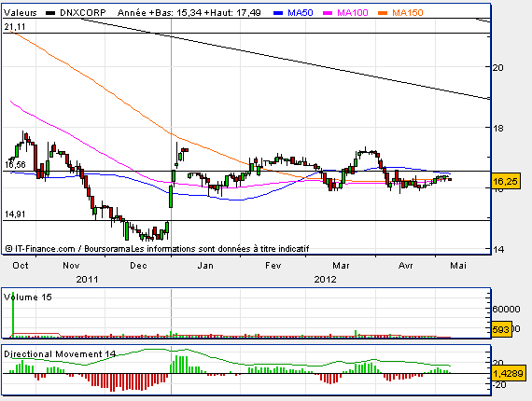Image resolution: width=532 pixels, height=401 pixels.
Task: Click the 60000 volume axis label
Action: (x=506, y=309)
